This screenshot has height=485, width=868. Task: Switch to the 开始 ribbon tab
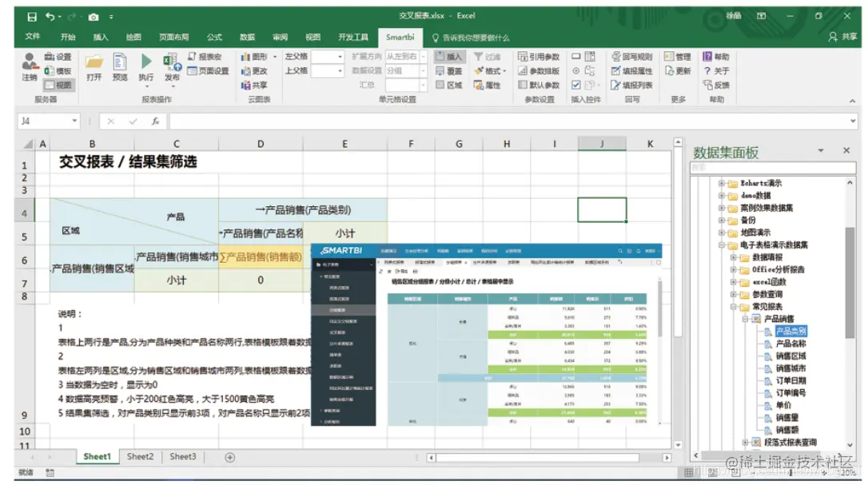67,37
